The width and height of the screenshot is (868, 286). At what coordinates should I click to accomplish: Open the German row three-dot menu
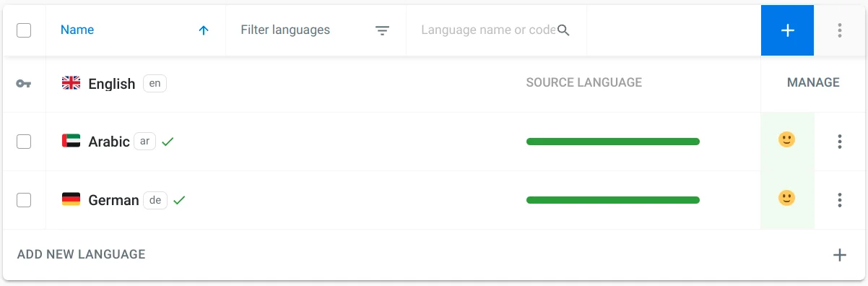(839, 200)
